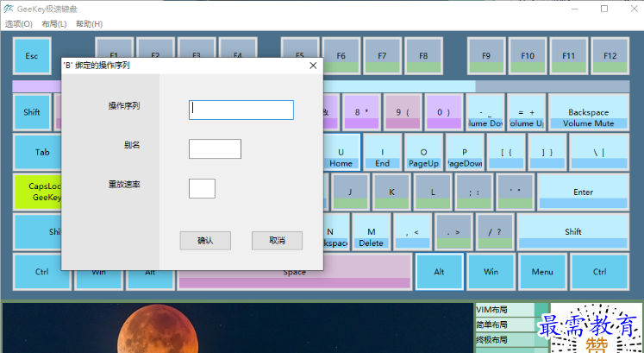Viewport: 644px width, 353px height.
Task: Click the U key bound to Home
Action: (341, 152)
